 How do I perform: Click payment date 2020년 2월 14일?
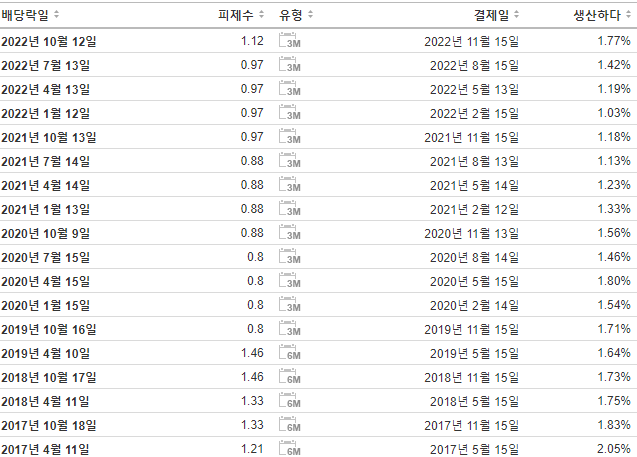pos(474,305)
